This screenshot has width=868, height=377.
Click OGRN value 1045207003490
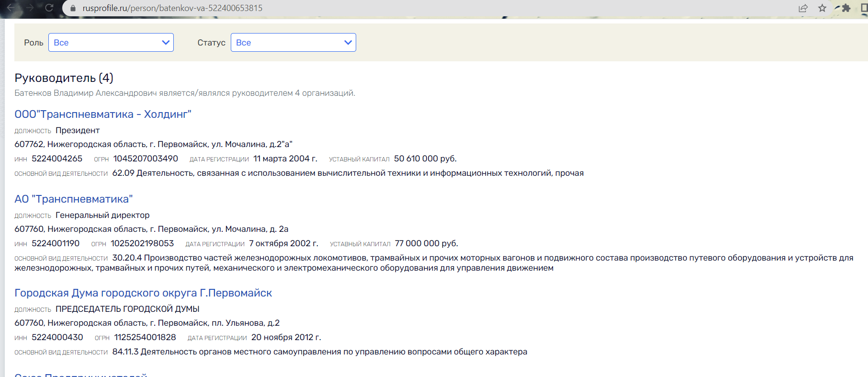146,159
